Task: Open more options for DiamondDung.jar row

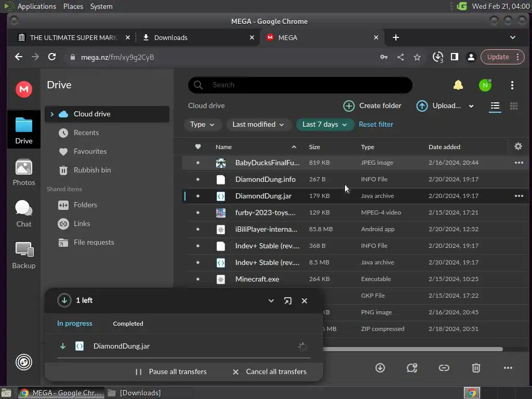Action: tap(519, 196)
